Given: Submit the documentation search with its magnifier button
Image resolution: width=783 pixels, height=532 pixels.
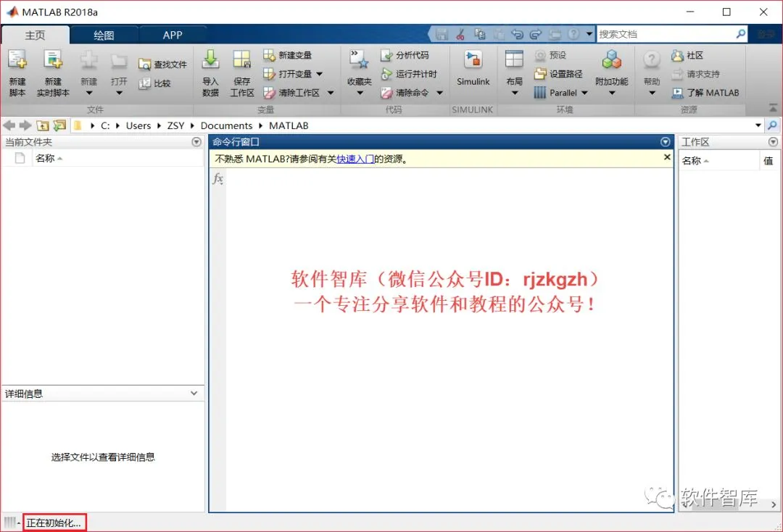Looking at the screenshot, I should click(x=740, y=34).
